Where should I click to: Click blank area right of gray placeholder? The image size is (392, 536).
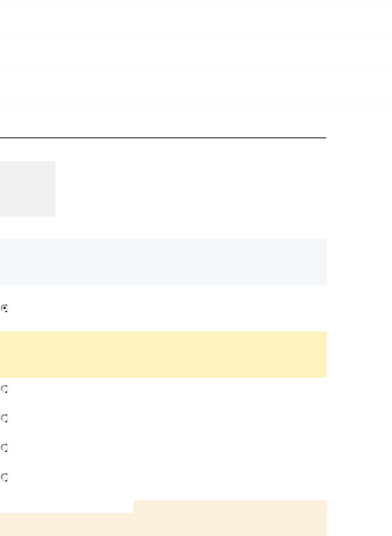tap(192, 189)
